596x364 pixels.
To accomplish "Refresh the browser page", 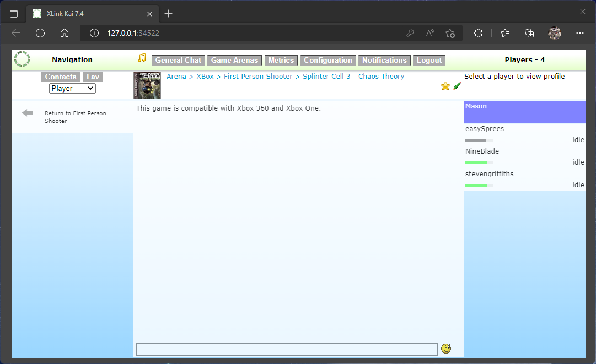I will pos(40,33).
